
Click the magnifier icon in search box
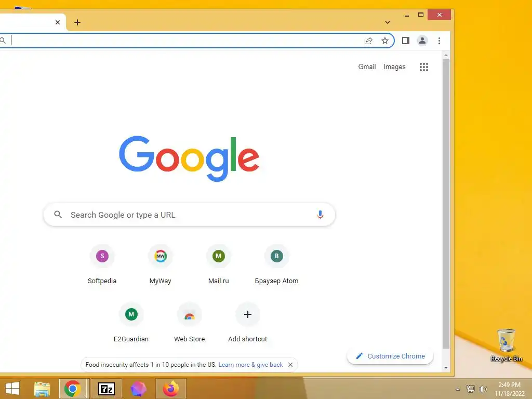[x=58, y=215]
